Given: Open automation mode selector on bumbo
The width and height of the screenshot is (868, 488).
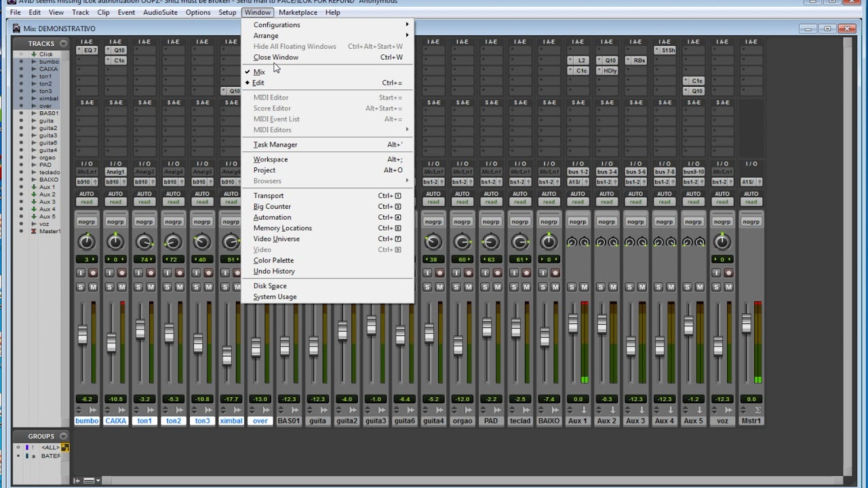Looking at the screenshot, I should (x=87, y=202).
